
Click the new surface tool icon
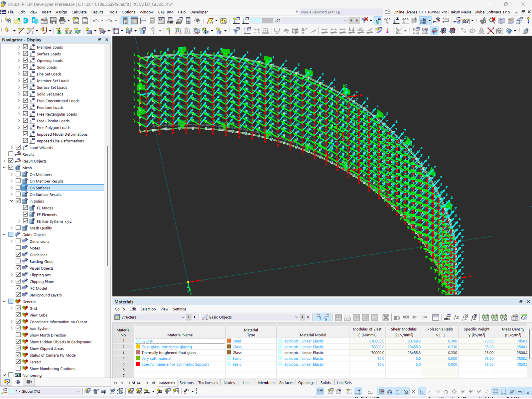coord(89,31)
